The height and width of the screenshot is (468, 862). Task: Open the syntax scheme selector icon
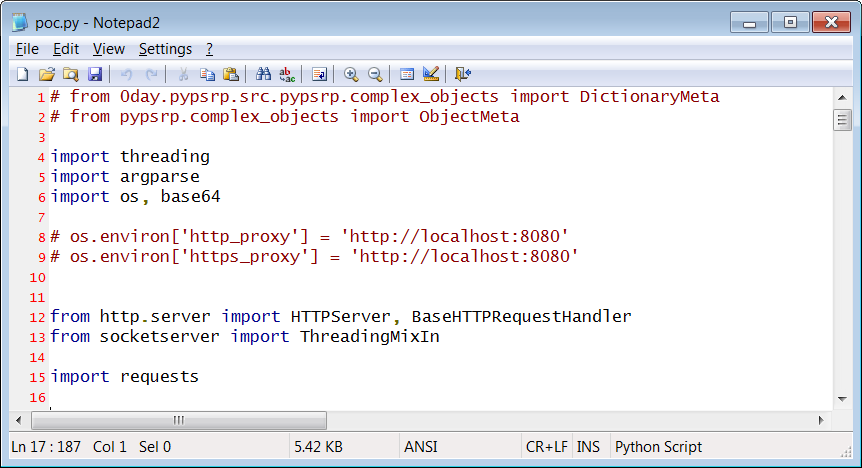point(407,74)
